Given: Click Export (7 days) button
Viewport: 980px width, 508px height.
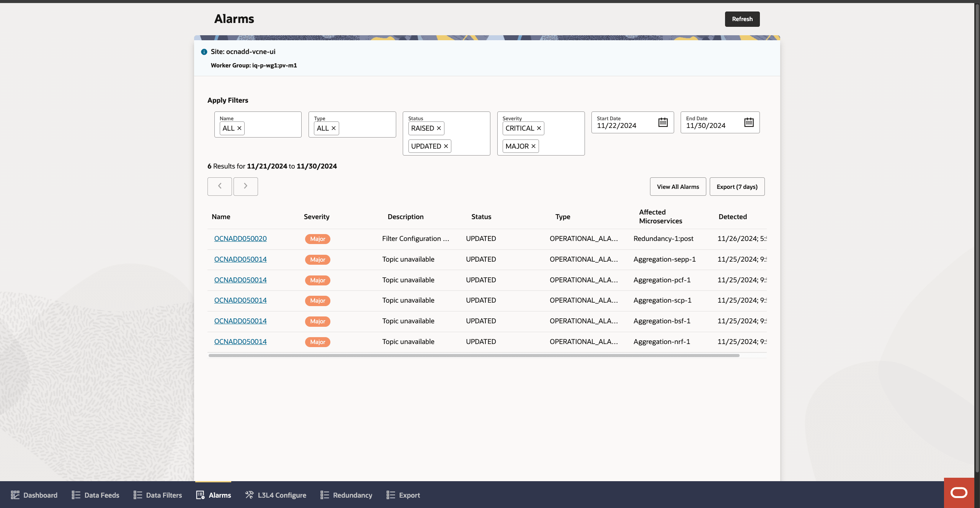Looking at the screenshot, I should (x=737, y=187).
